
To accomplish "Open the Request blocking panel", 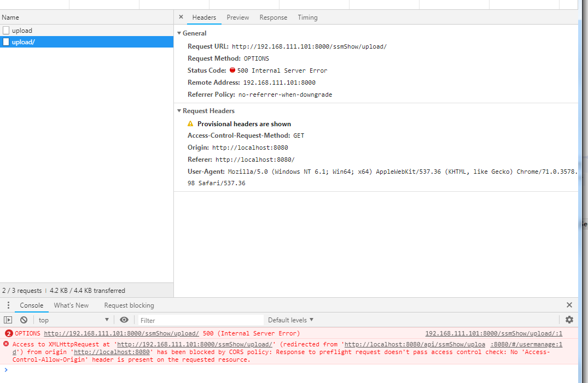I will point(129,305).
